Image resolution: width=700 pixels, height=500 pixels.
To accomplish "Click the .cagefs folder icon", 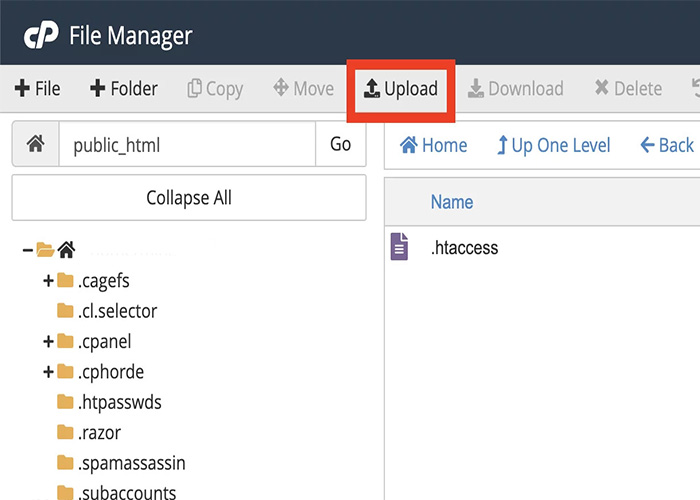I will pyautogui.click(x=66, y=280).
